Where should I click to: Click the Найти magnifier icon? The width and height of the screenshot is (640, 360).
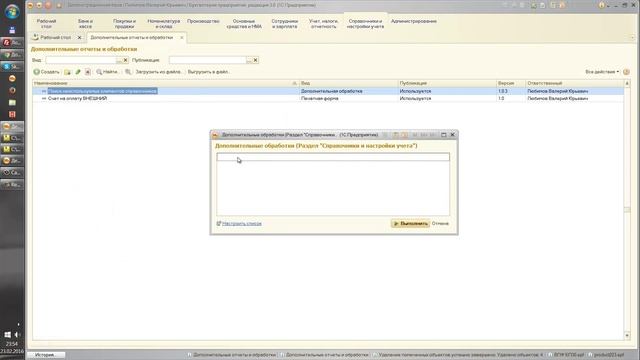click(99, 72)
